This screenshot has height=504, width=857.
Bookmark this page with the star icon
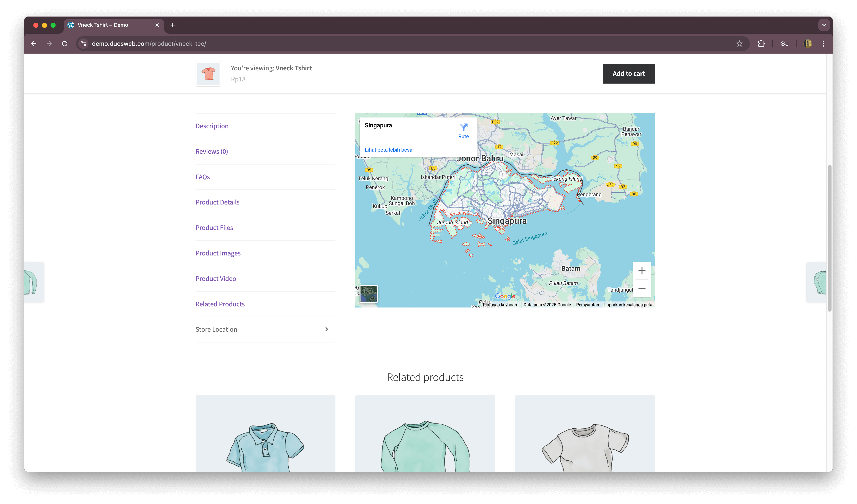(739, 44)
